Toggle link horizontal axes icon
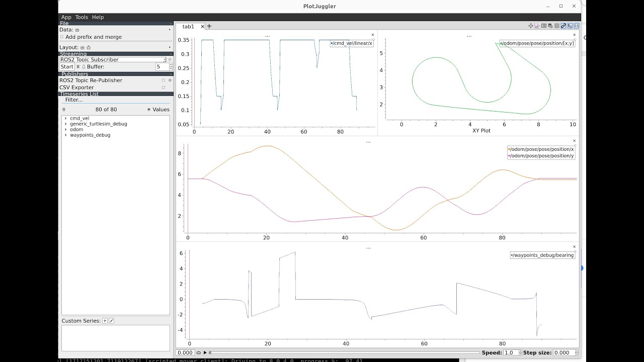 pyautogui.click(x=563, y=26)
